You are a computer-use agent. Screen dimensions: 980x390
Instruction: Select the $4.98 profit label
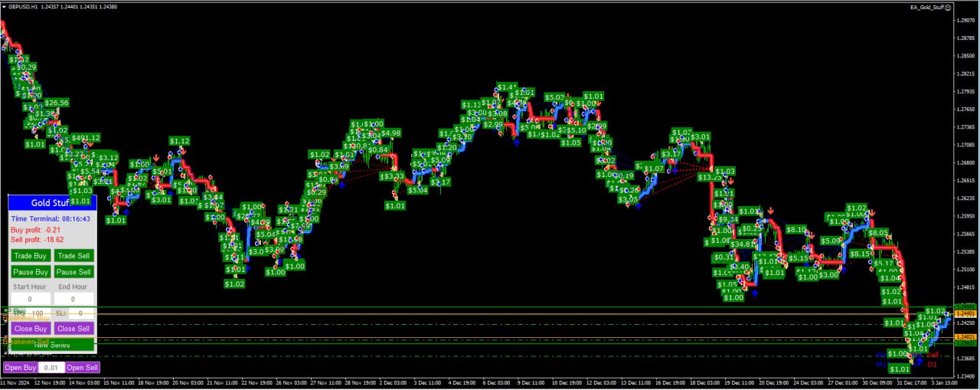[x=390, y=133]
